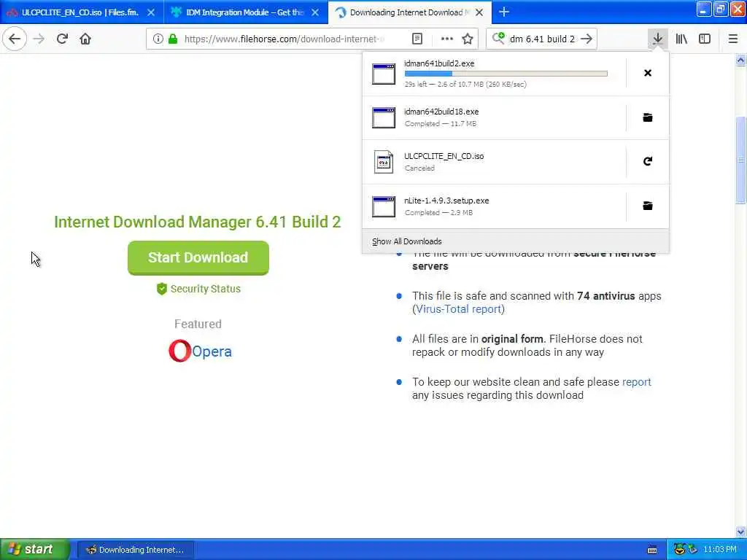Click the filehorse URL address field
Viewport: 747px width, 560px height.
click(x=284, y=39)
